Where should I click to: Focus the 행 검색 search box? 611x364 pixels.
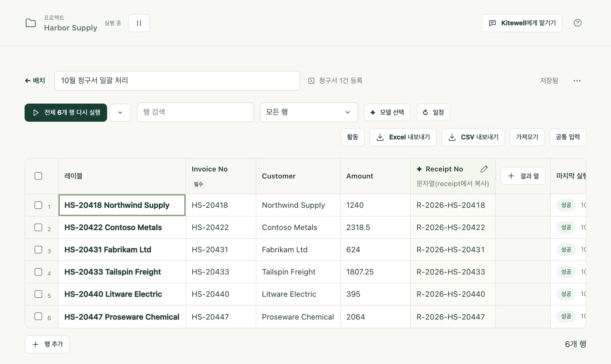[195, 112]
